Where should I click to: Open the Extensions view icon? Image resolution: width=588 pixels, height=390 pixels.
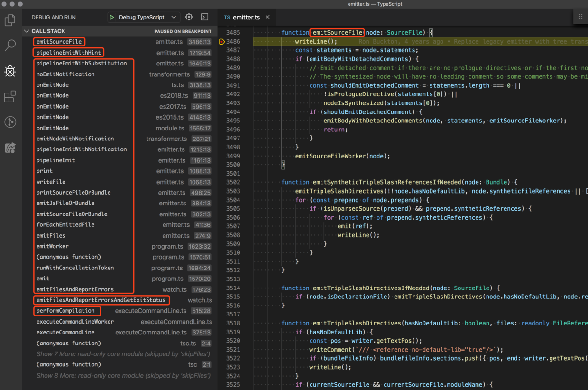click(10, 97)
